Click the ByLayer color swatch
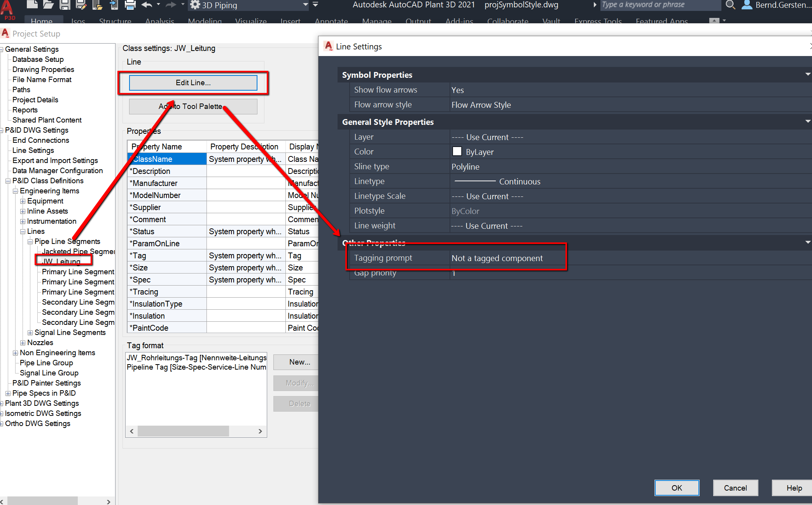 (457, 151)
